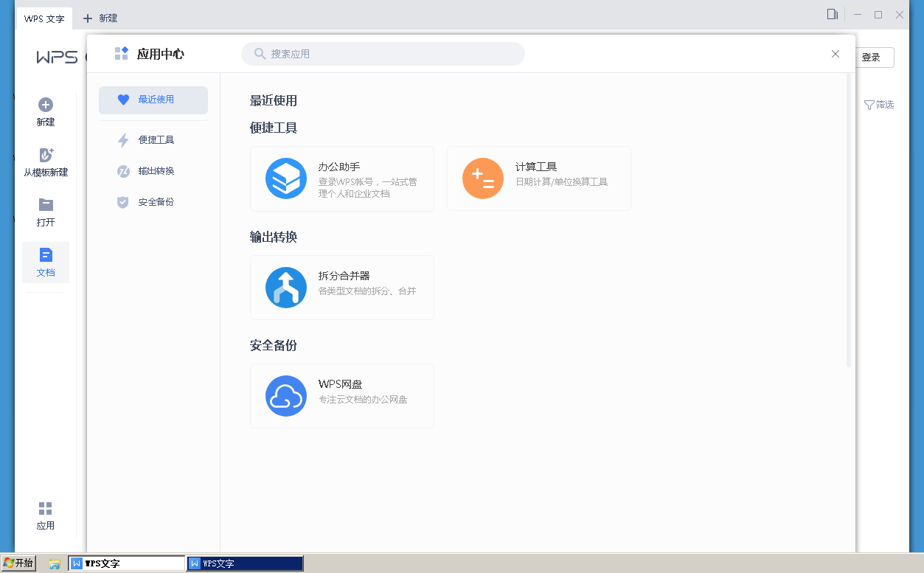Click the lightning icon beside 便捷工具

click(x=123, y=140)
